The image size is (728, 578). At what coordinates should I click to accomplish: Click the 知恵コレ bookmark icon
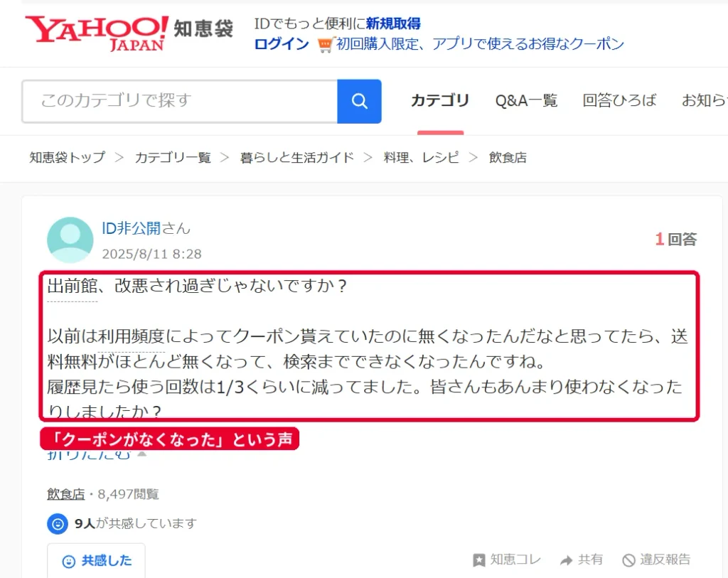478,560
